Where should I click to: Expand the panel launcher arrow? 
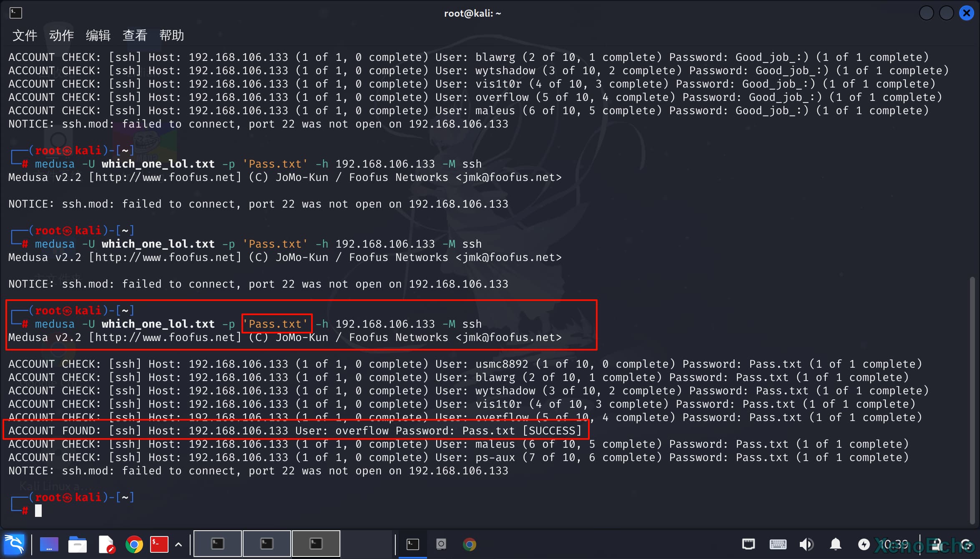(x=178, y=544)
